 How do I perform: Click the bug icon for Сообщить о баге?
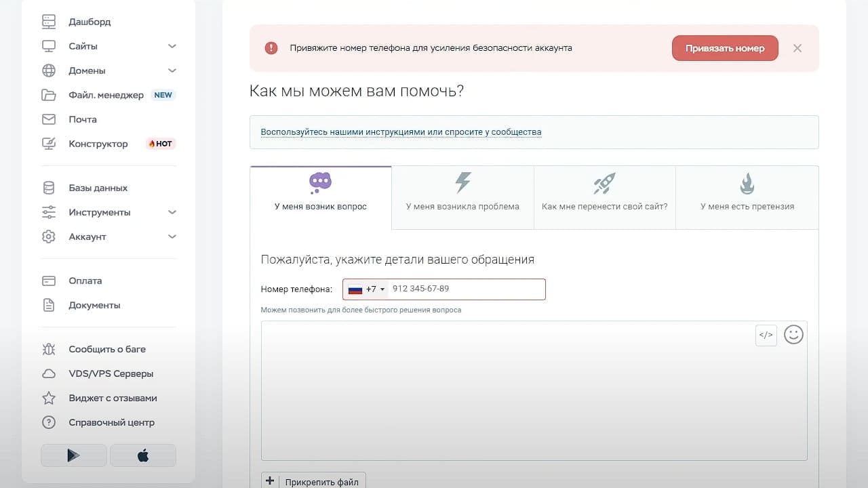click(49, 349)
